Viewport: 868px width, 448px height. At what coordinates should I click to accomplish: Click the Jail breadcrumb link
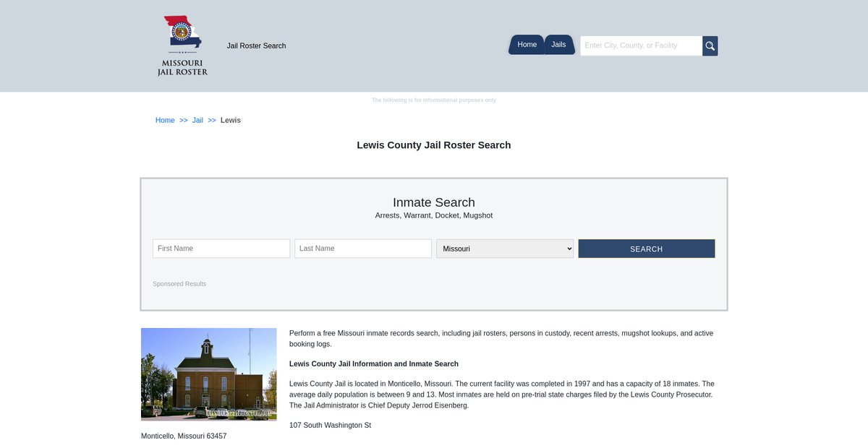[197, 121]
